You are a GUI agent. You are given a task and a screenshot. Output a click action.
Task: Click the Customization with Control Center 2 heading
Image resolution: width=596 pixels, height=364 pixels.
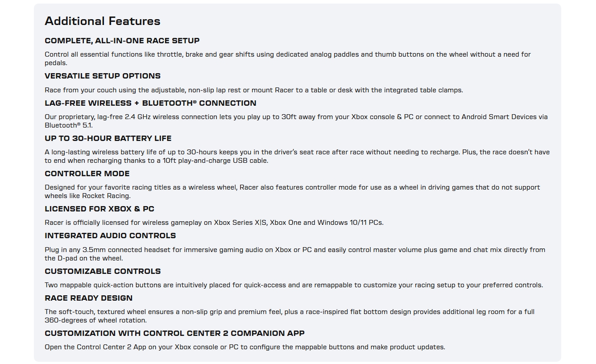[174, 333]
